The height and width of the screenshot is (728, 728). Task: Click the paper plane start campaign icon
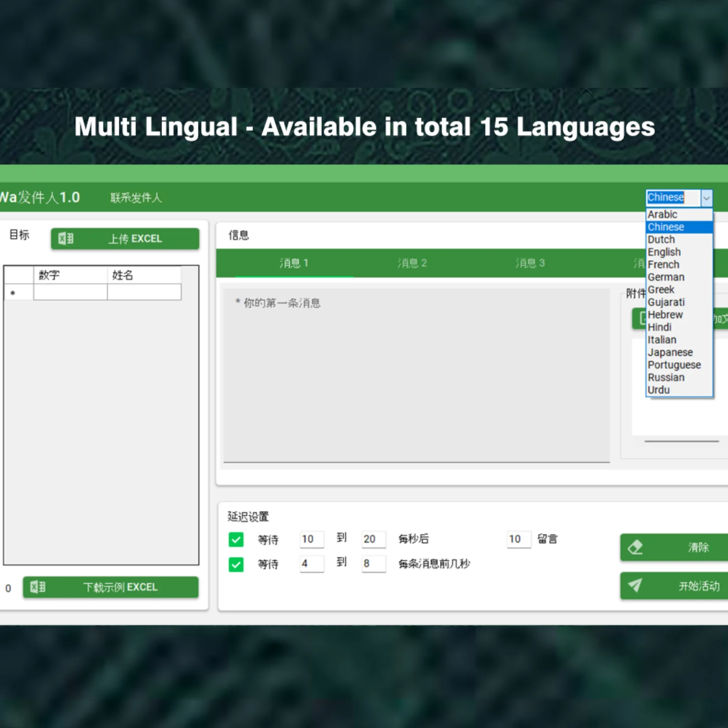point(635,585)
